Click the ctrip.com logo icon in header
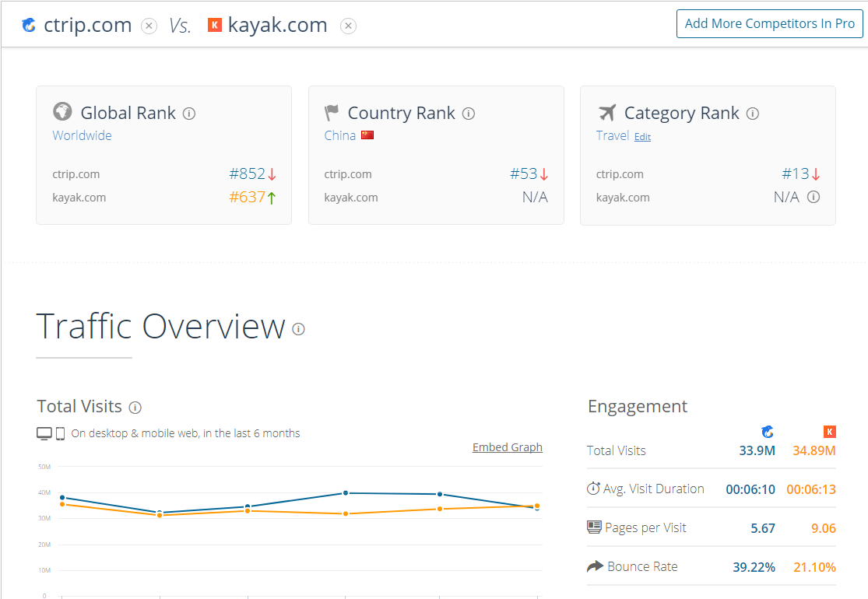This screenshot has width=868, height=599. (29, 25)
